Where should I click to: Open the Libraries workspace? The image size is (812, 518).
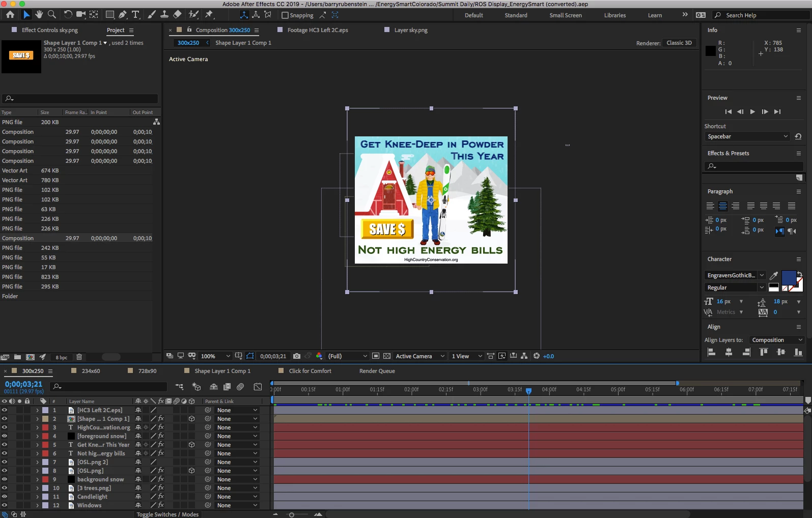pyautogui.click(x=615, y=15)
